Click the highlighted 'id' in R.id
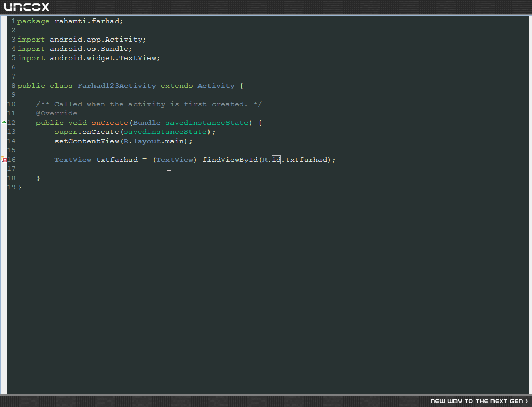 pyautogui.click(x=276, y=160)
